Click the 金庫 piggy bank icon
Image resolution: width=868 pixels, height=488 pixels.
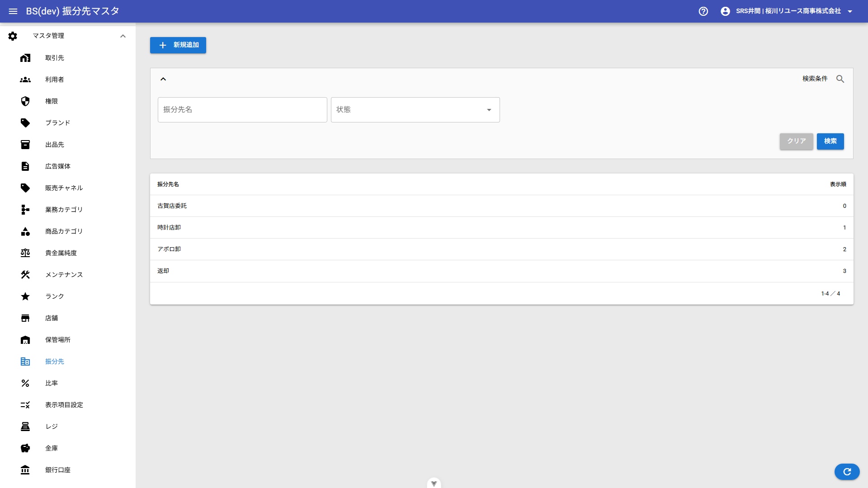[x=25, y=448]
